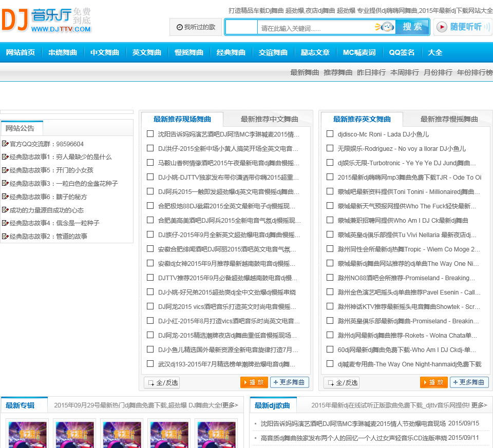Open QQ签名 navigation item
This screenshot has width=493, height=448.
click(x=402, y=52)
